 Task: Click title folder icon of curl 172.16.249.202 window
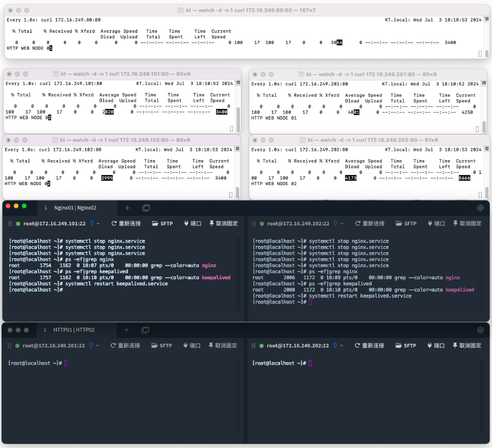pos(303,140)
